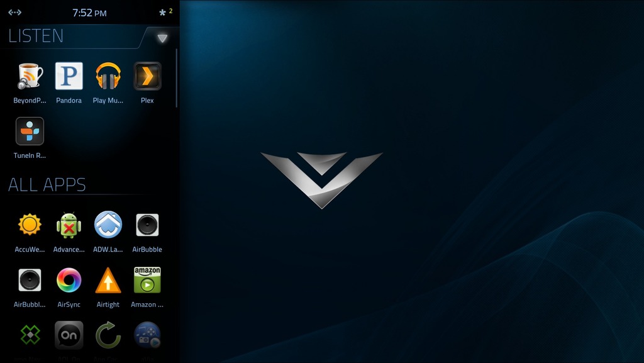
Task: Open the AOL On app icon
Action: tap(69, 335)
